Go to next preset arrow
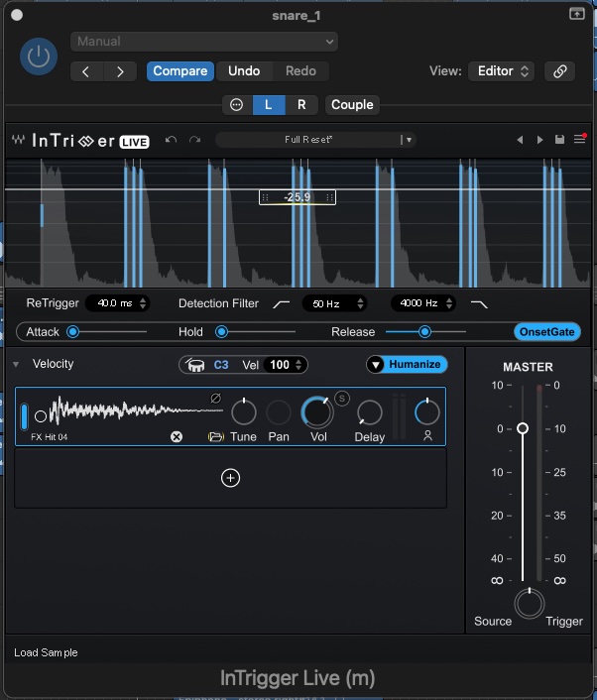Screen dimensions: 597x700 [120, 71]
